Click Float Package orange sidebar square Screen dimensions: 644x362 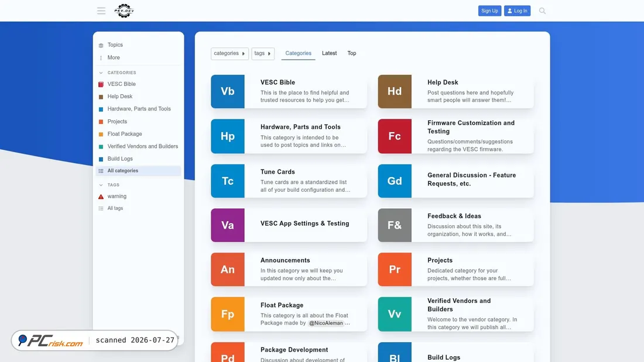click(101, 134)
